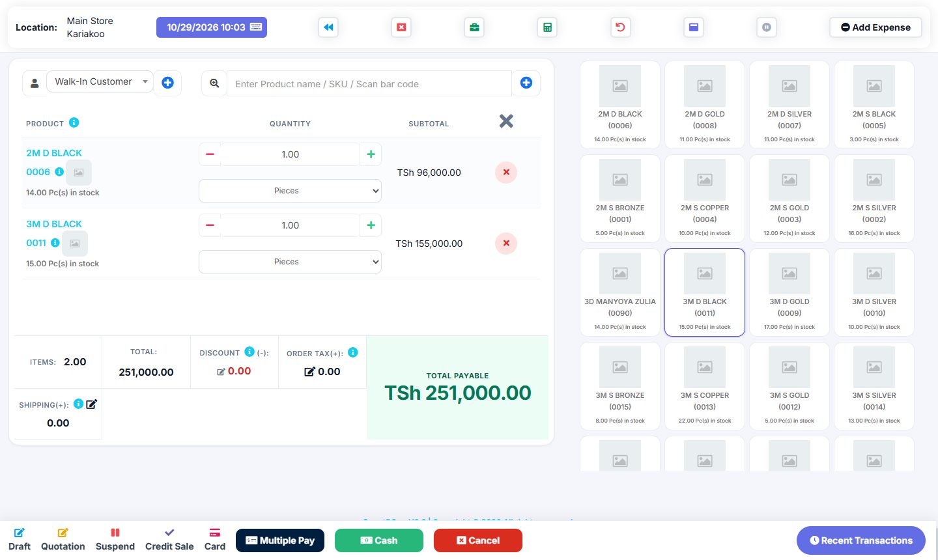
Task: Save sale as Draft
Action: pyautogui.click(x=20, y=540)
